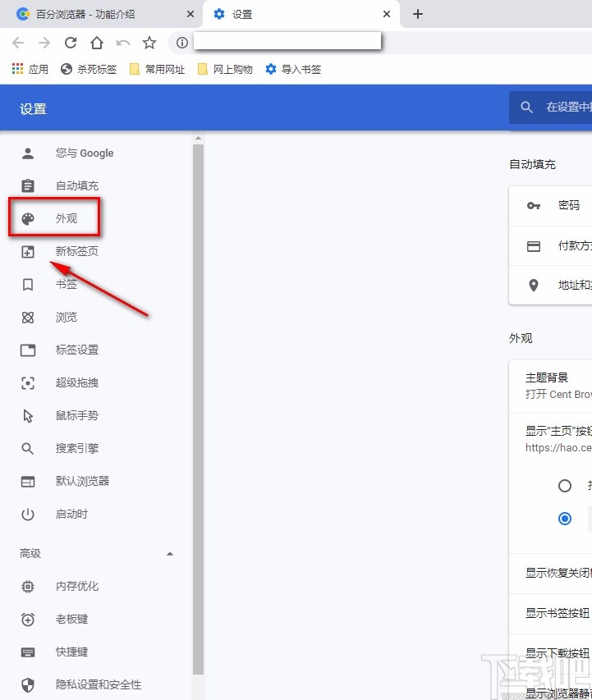
Task: Open 自动填充 in the sidebar
Action: pos(77,185)
